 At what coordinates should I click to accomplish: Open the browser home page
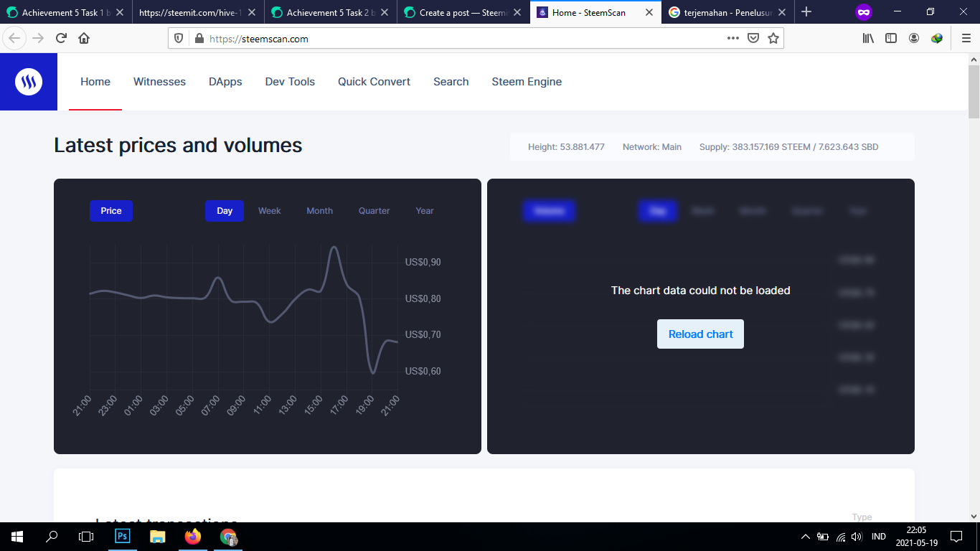point(84,38)
